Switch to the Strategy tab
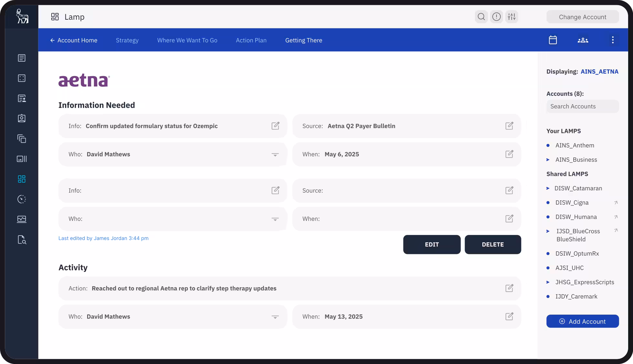 [x=127, y=40]
